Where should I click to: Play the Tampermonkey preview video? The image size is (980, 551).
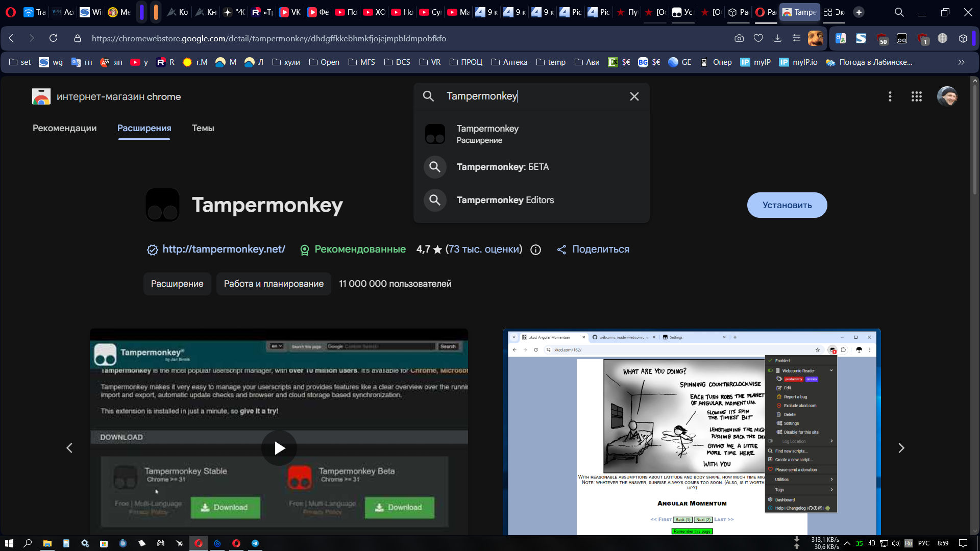pos(279,448)
